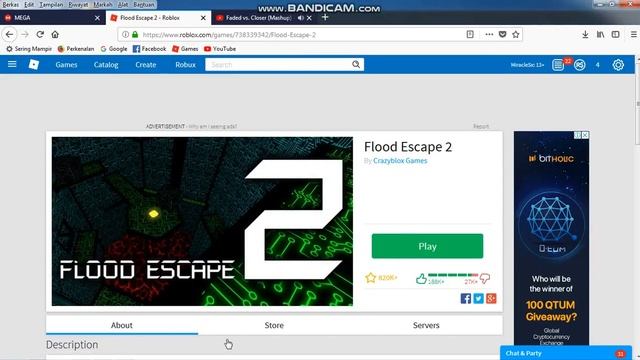Open the Tampilan menu
The width and height of the screenshot is (640, 360).
click(51, 4)
